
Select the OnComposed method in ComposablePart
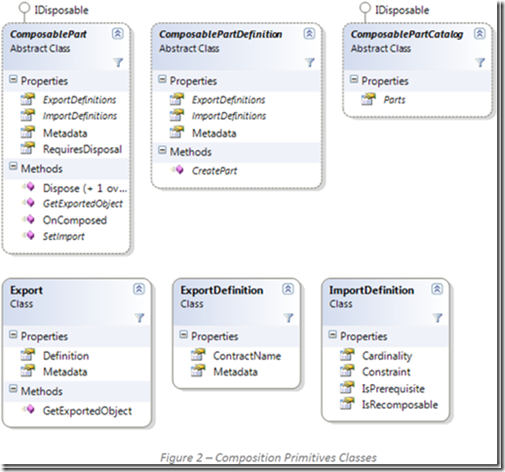tap(75, 220)
